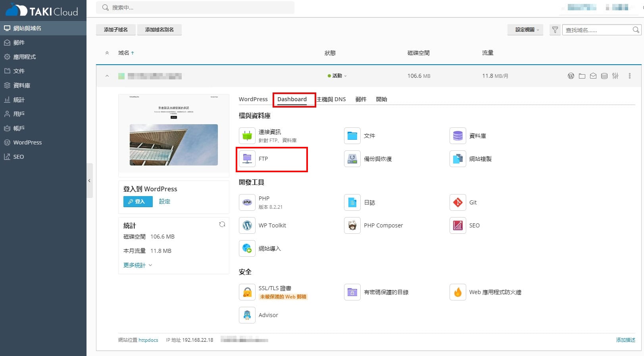Click settings sliders icon in domain row

(615, 76)
